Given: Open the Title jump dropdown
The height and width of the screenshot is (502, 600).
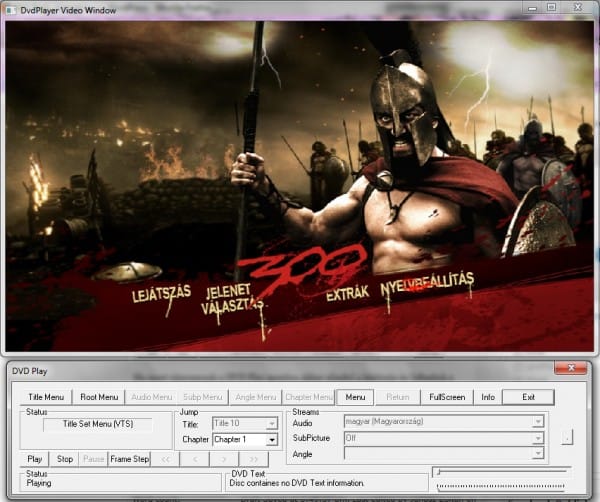Looking at the screenshot, I should point(271,424).
